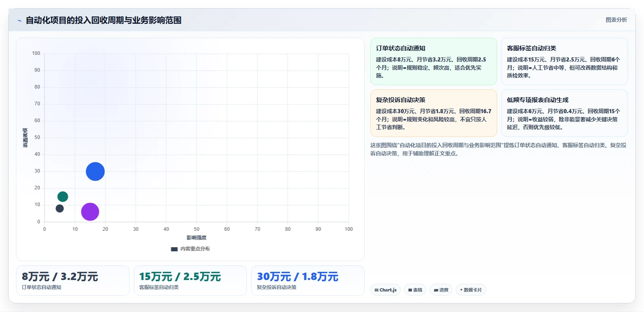This screenshot has height=312, width=644.
Task: Open the 低频专项报表自动生成 info card
Action: click(564, 113)
